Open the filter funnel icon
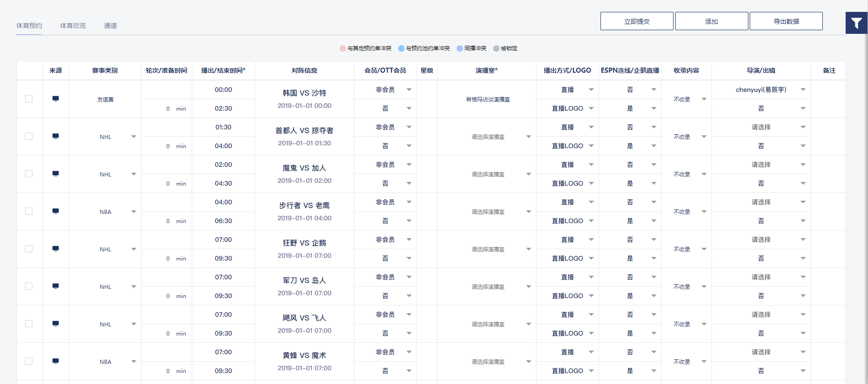The width and height of the screenshot is (868, 384). point(856,23)
